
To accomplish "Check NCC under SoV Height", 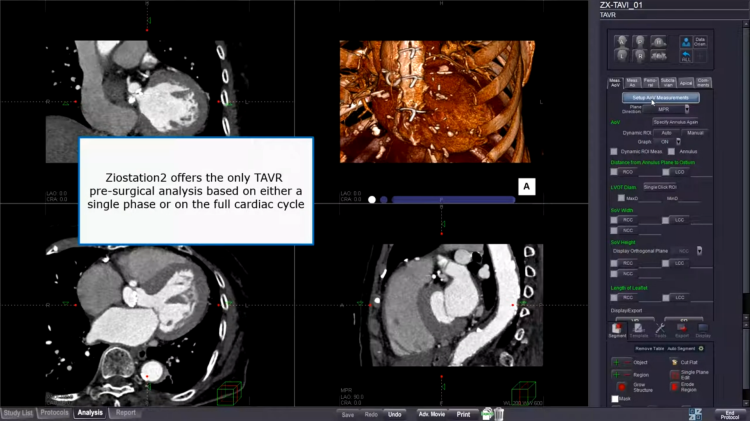I will click(x=614, y=274).
